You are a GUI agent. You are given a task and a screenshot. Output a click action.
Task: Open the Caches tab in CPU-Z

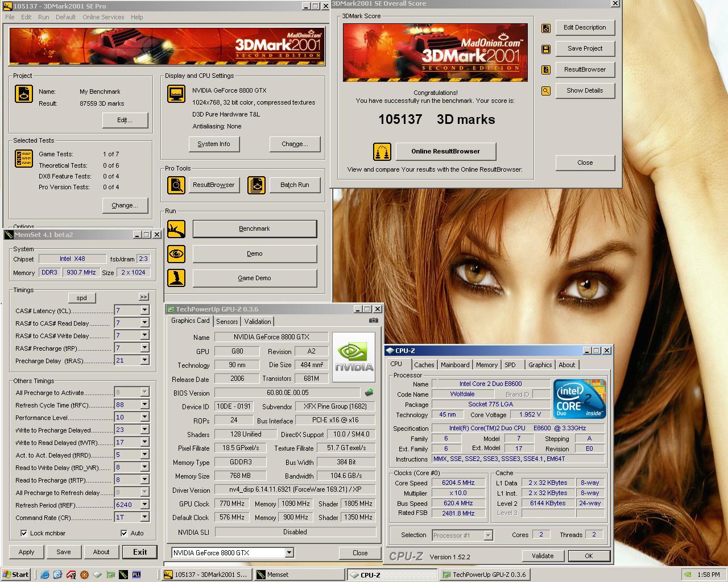[x=424, y=365]
